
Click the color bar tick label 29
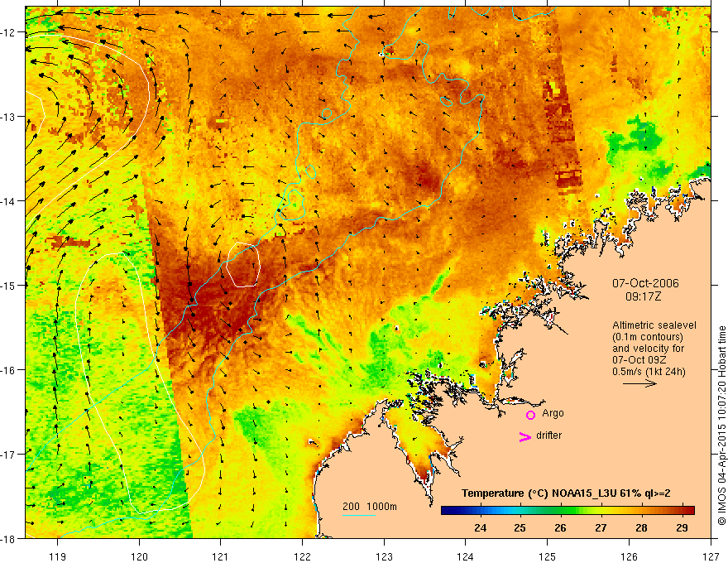tap(682, 527)
